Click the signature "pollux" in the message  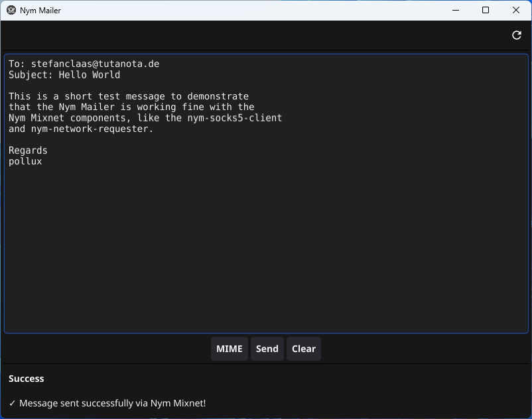[x=25, y=161]
